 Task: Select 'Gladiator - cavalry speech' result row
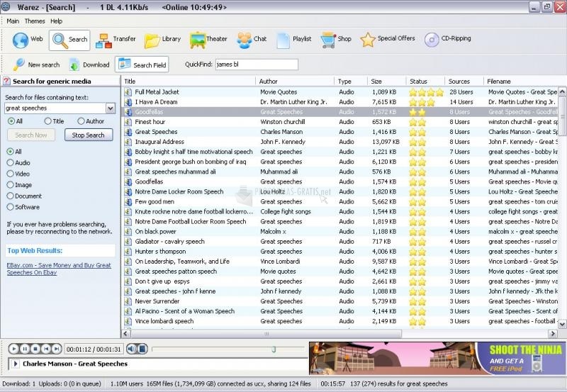[340, 242]
